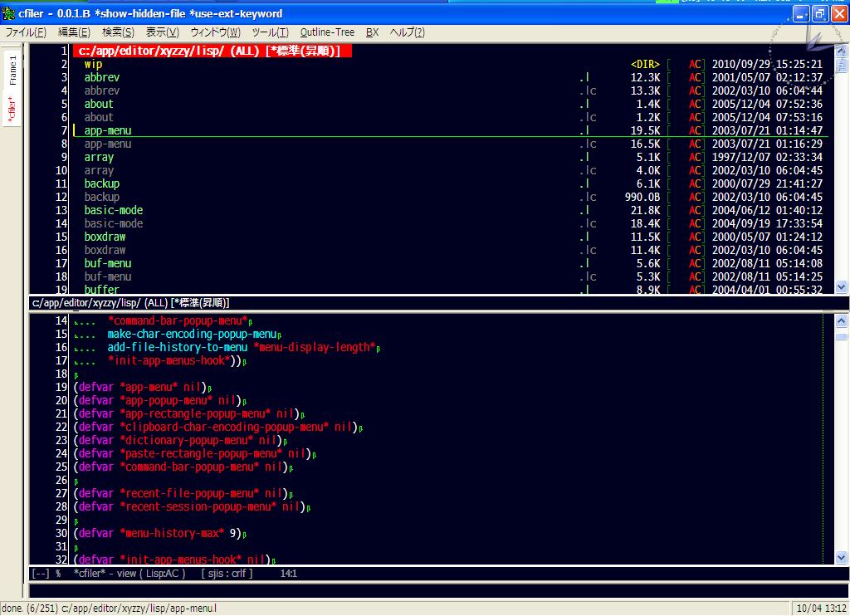Viewport: 850px width, 616px height.
Task: Click the 10/04 13:12 clock in status bar
Action: click(x=822, y=609)
